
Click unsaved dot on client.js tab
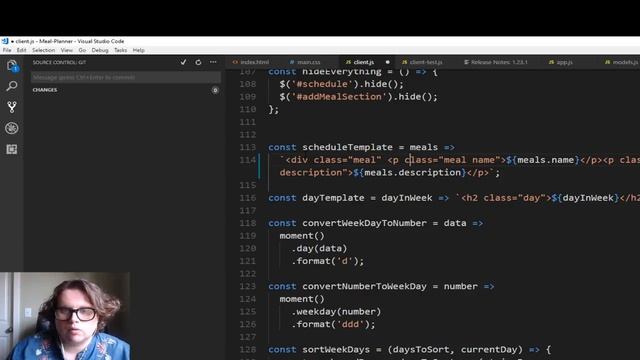click(x=387, y=62)
